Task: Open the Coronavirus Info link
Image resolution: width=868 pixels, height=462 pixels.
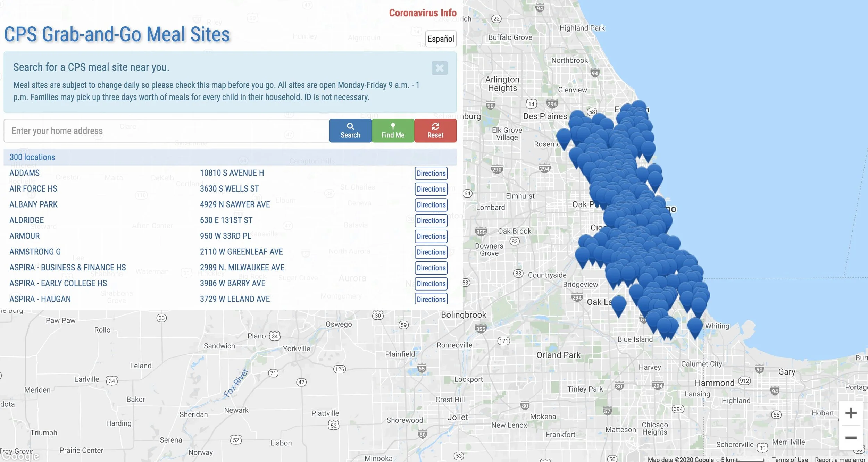Action: (x=423, y=13)
